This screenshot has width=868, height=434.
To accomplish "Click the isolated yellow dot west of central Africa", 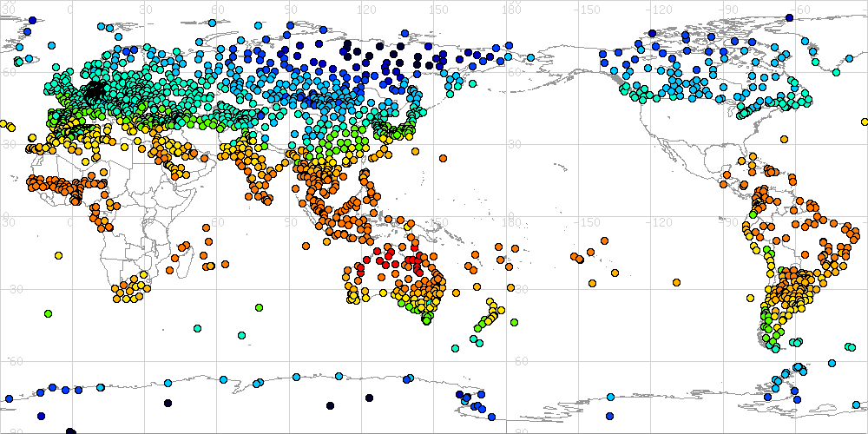I will click(x=58, y=255).
